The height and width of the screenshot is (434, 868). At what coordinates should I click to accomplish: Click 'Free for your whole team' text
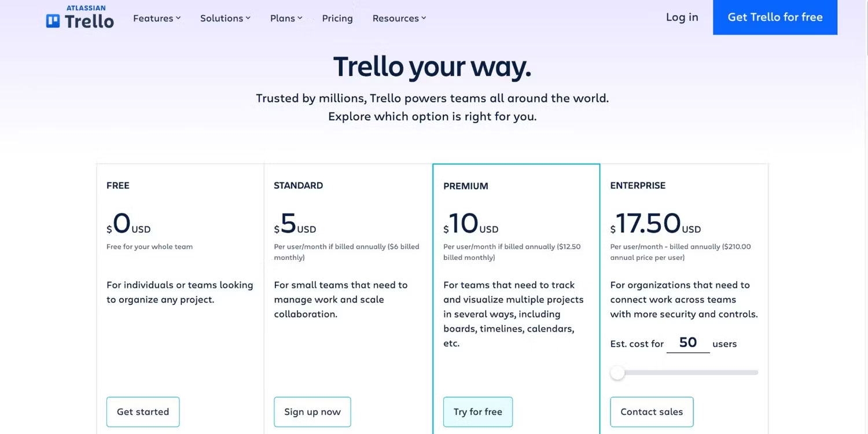point(149,247)
